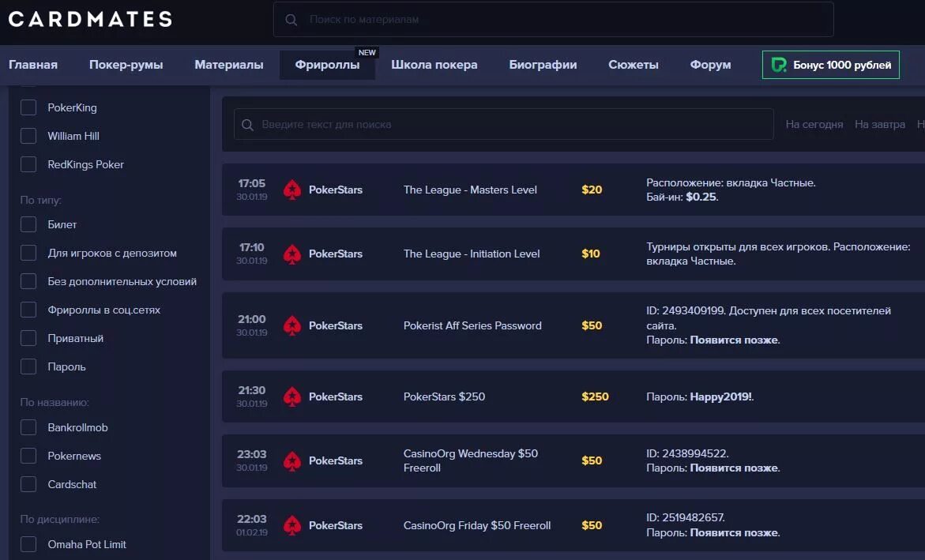Image resolution: width=925 pixels, height=560 pixels.
Task: Click the $250 prize amount
Action: (595, 397)
